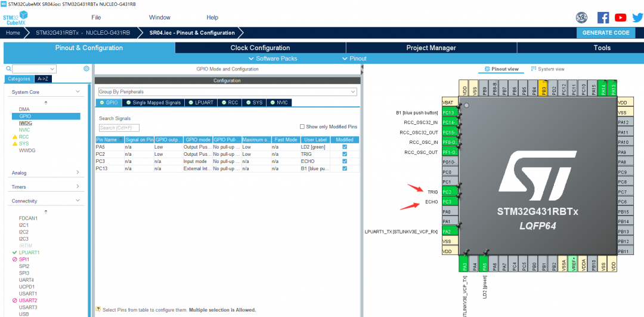Click pin PC0 on chip left edge
644x317 pixels.
pos(450,173)
